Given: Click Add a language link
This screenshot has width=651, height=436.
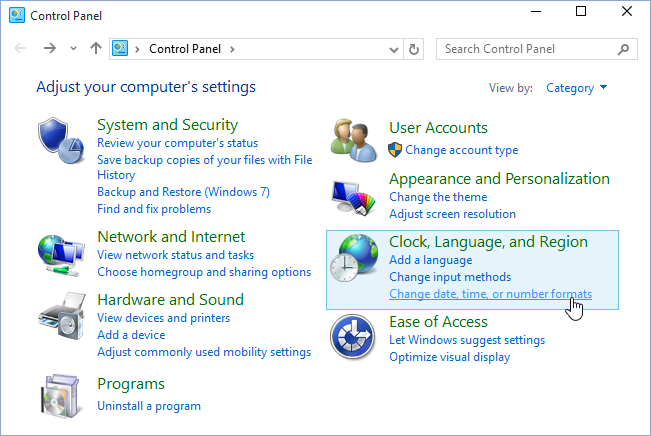Looking at the screenshot, I should (431, 260).
